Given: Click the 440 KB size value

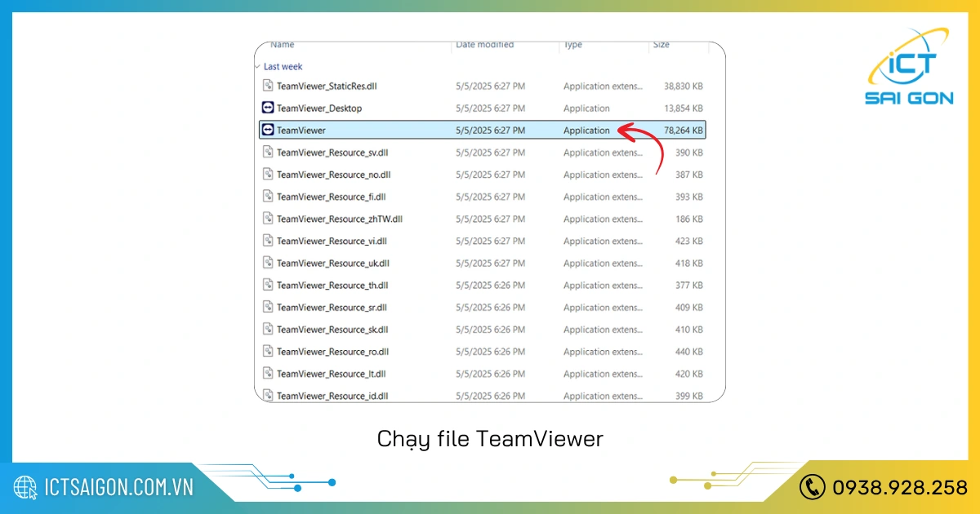Looking at the screenshot, I should (688, 351).
